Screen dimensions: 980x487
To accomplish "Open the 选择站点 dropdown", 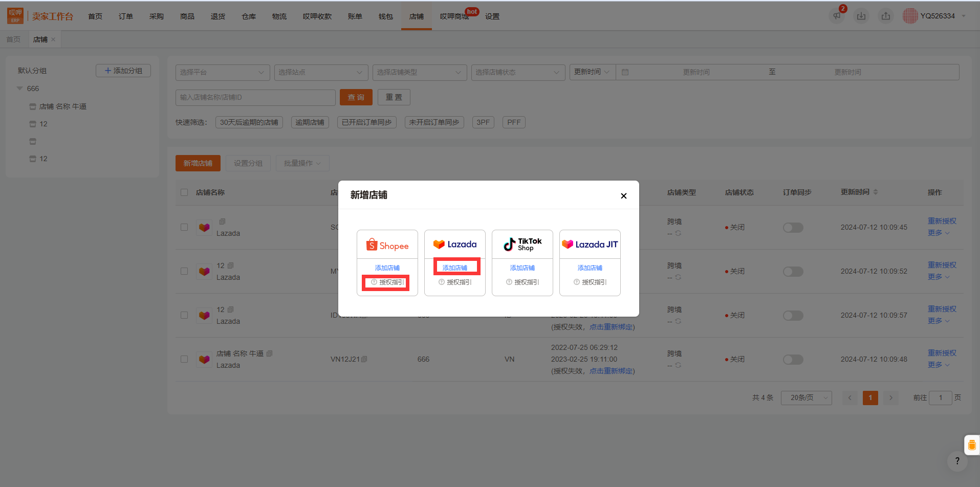I will 321,72.
